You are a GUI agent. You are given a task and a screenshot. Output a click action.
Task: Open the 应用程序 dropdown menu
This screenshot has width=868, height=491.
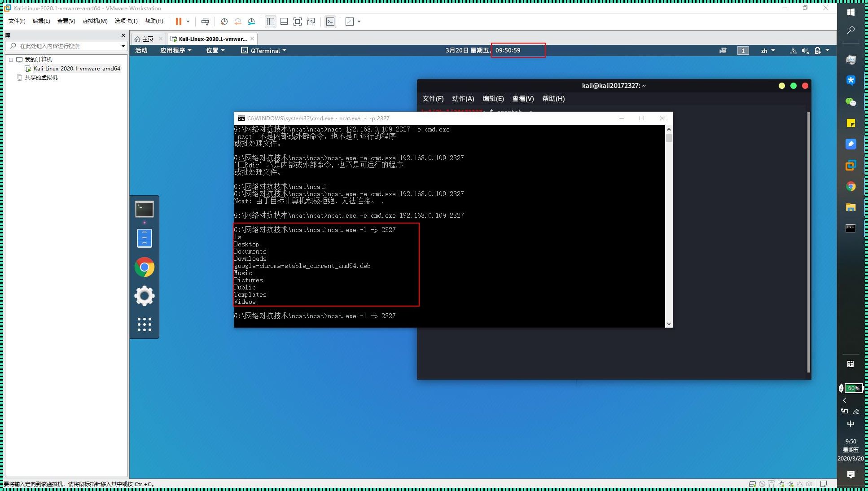tap(176, 50)
